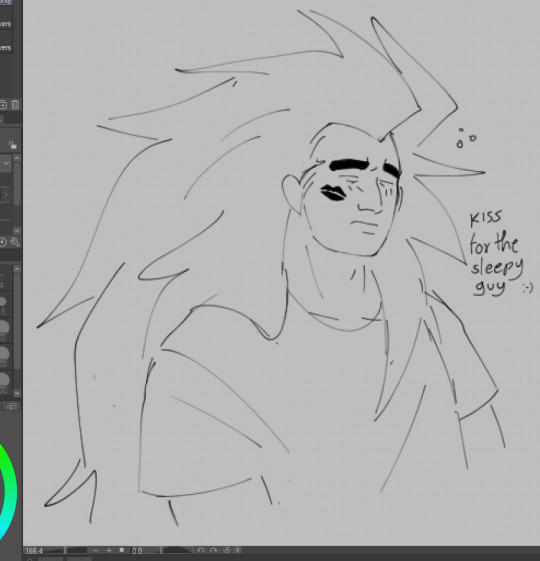Click the fit-to-screen square icon in bottom bar
The width and height of the screenshot is (540, 561).
(122, 550)
